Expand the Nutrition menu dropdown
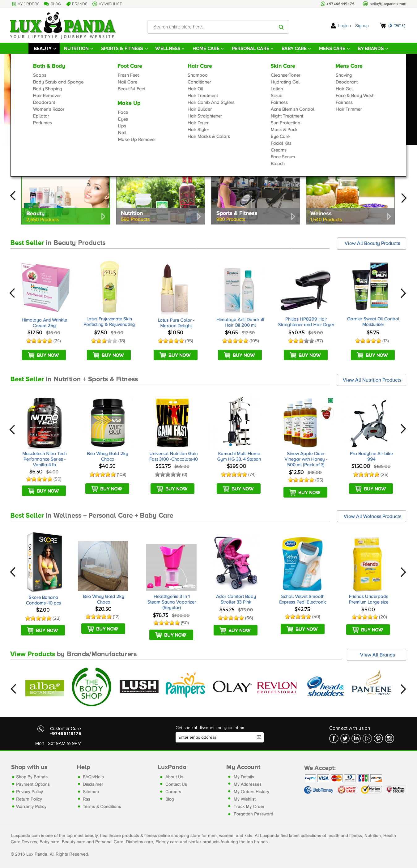The height and width of the screenshot is (868, 417). click(79, 49)
